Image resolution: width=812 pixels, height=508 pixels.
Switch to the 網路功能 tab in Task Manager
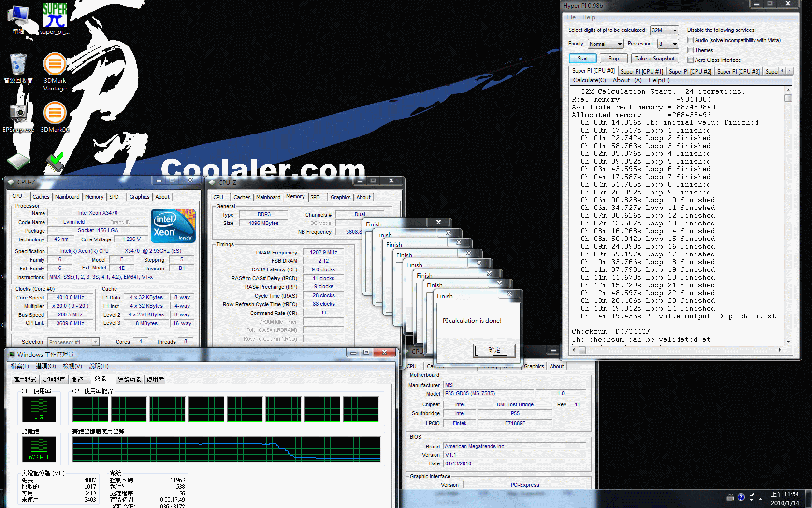coord(129,380)
